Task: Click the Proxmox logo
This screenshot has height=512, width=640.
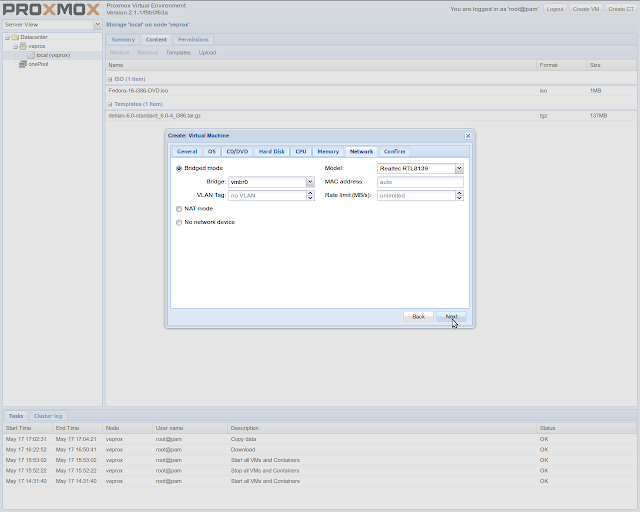Action: coord(51,9)
